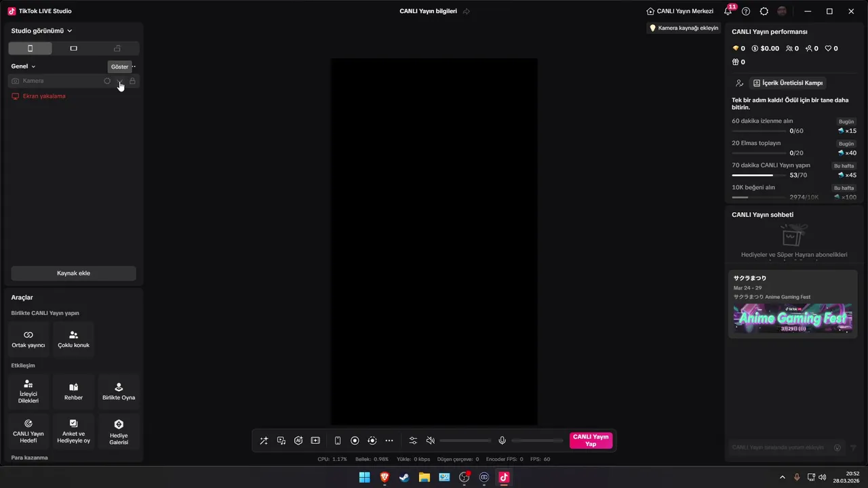Adjust the microphone volume slider
868x488 pixels.
pyautogui.click(x=537, y=441)
